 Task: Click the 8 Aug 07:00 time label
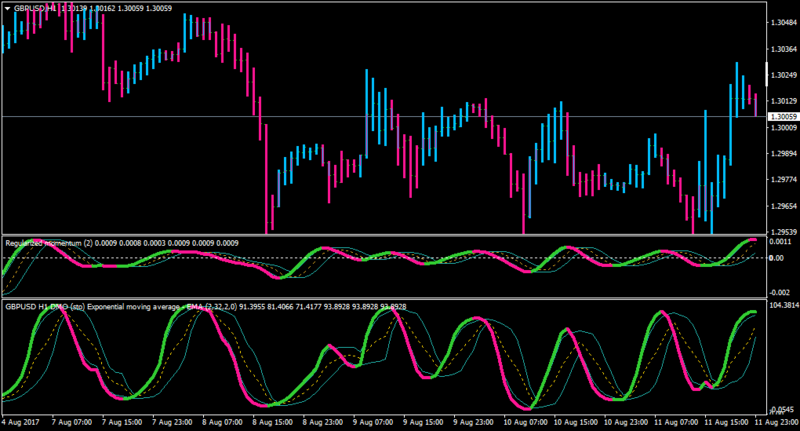tap(222, 422)
